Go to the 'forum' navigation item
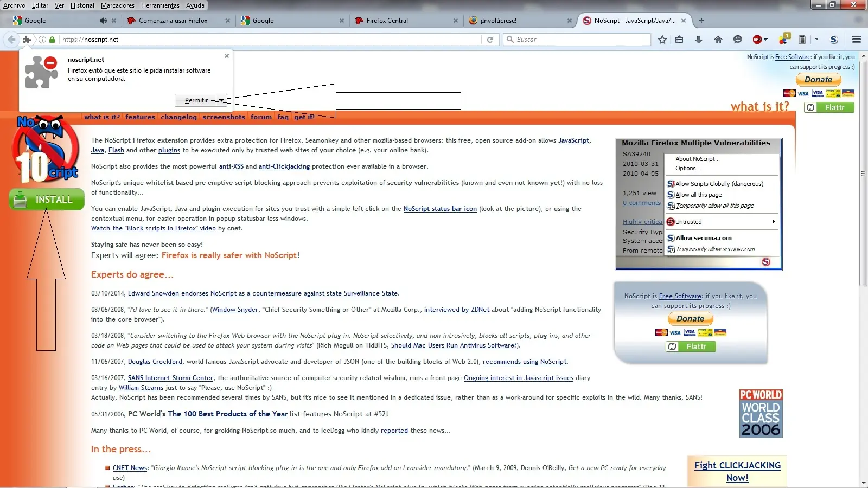Viewport: 868px width, 488px height. 261,117
